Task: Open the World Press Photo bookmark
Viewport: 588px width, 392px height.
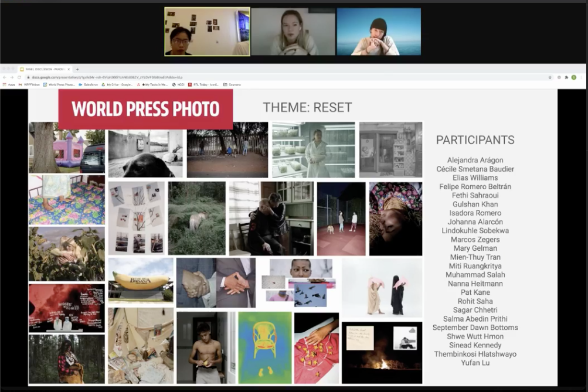Action: (x=59, y=85)
